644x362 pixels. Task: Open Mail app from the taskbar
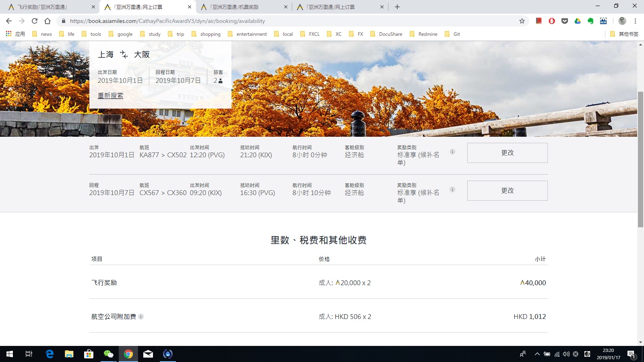(148, 354)
